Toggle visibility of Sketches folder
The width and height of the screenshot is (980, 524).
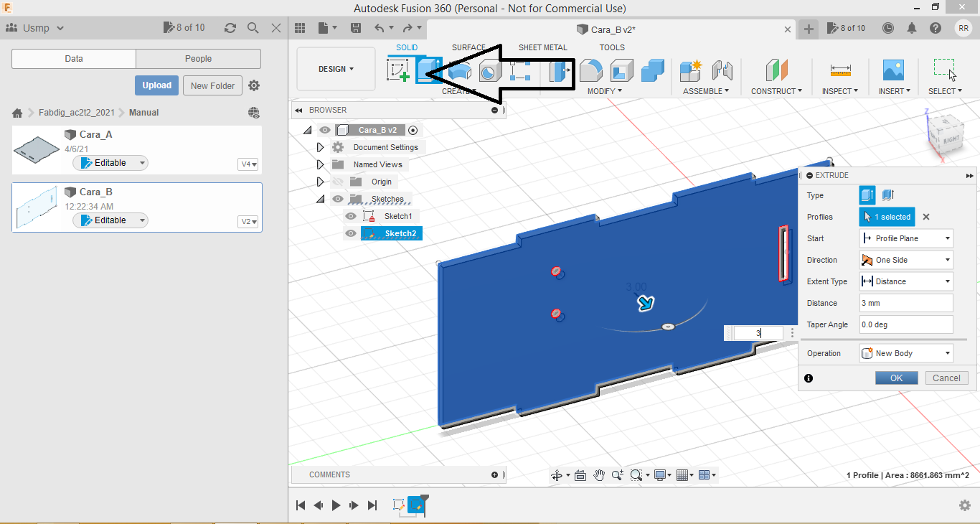(338, 199)
